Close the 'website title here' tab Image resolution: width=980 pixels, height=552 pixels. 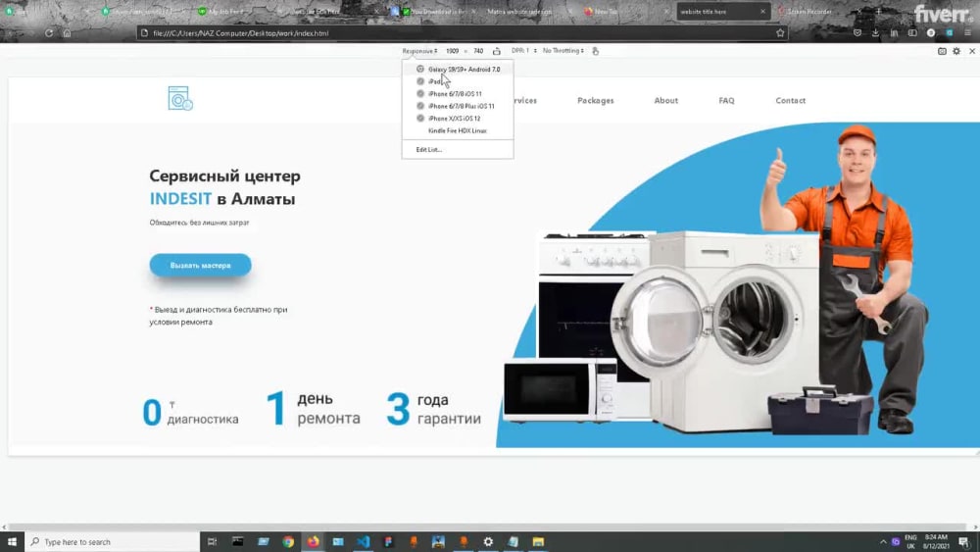point(762,11)
